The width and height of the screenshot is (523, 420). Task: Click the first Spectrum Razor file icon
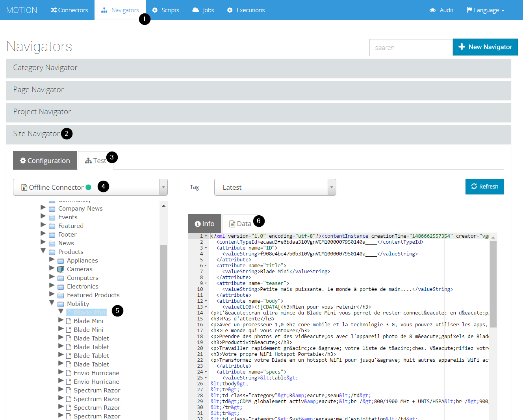(x=69, y=390)
